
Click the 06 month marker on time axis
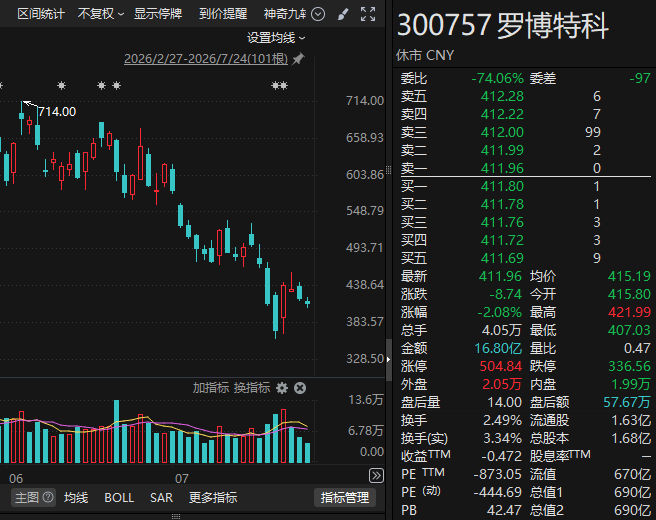(16, 479)
